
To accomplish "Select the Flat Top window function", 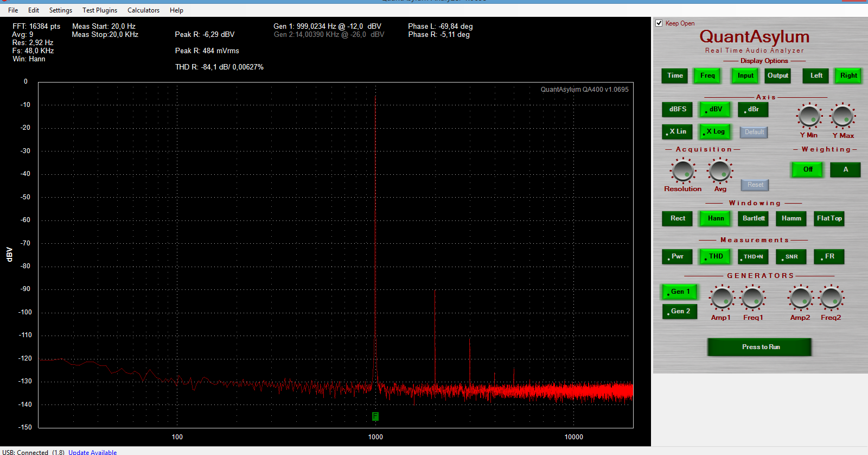I will (x=829, y=218).
